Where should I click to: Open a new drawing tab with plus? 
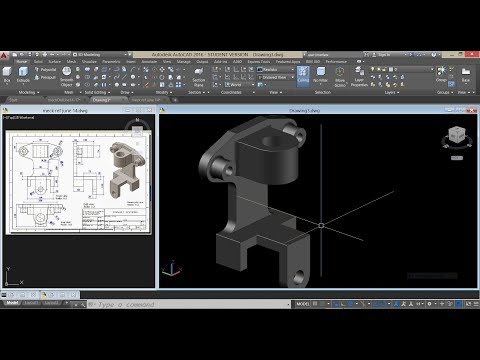pyautogui.click(x=175, y=100)
